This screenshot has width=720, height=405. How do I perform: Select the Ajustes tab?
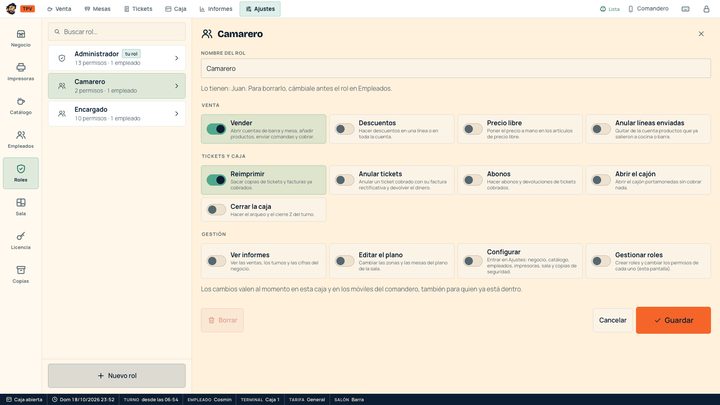tap(260, 9)
